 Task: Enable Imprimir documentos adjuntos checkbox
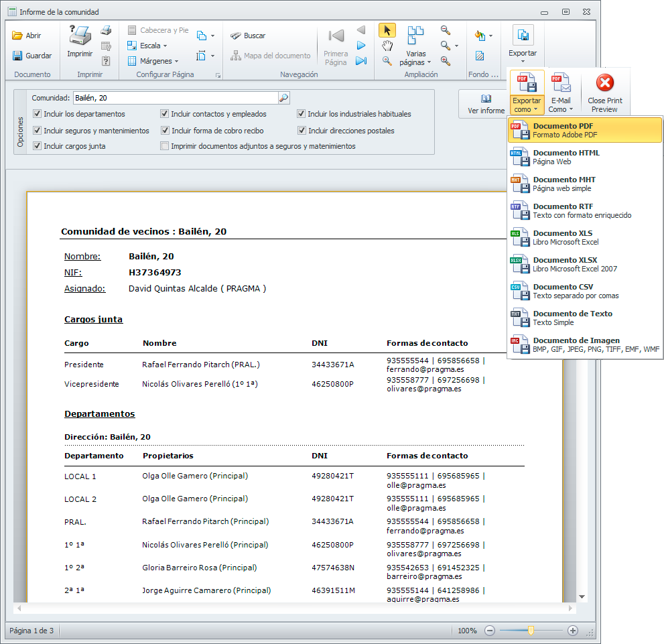point(165,146)
